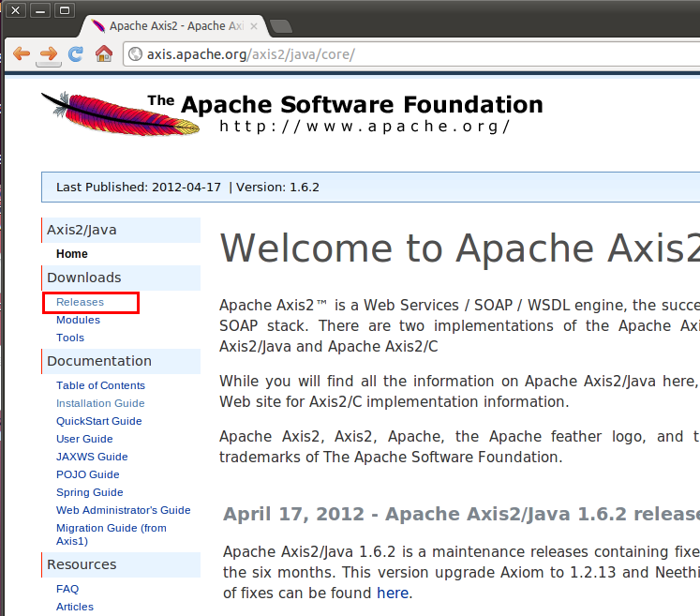Viewport: 700px width, 616px height.
Task: Open the Spring Guide link
Action: coord(90,493)
